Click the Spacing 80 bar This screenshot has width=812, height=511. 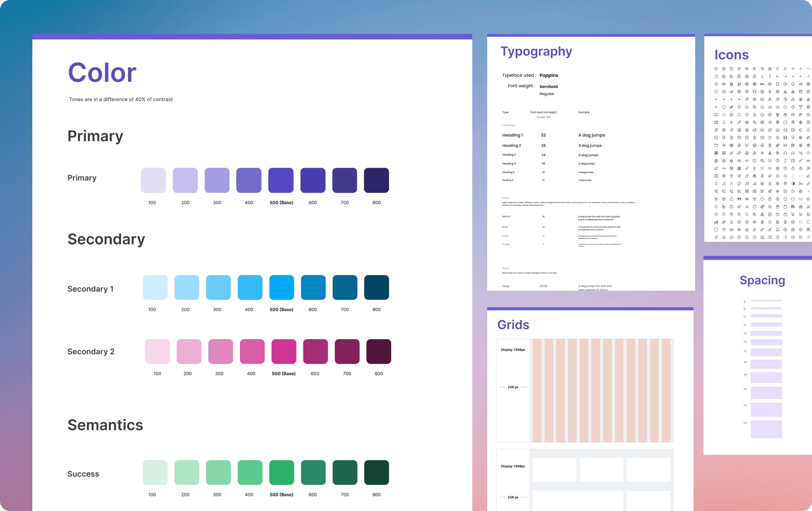click(x=766, y=429)
